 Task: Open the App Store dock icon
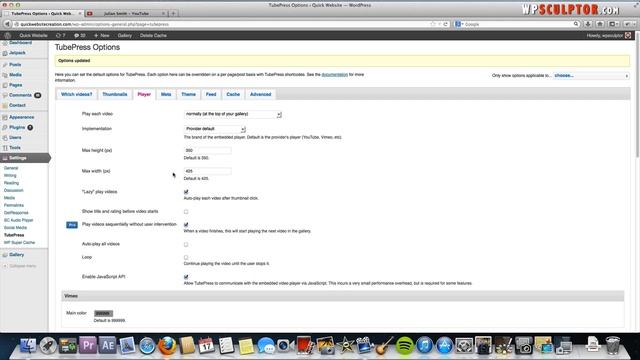[x=444, y=346]
